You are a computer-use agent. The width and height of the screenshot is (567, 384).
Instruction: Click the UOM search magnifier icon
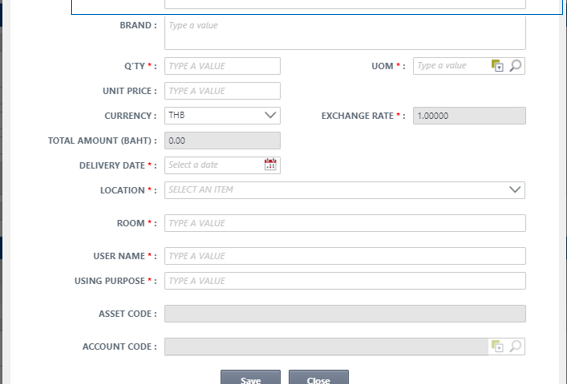click(x=515, y=66)
